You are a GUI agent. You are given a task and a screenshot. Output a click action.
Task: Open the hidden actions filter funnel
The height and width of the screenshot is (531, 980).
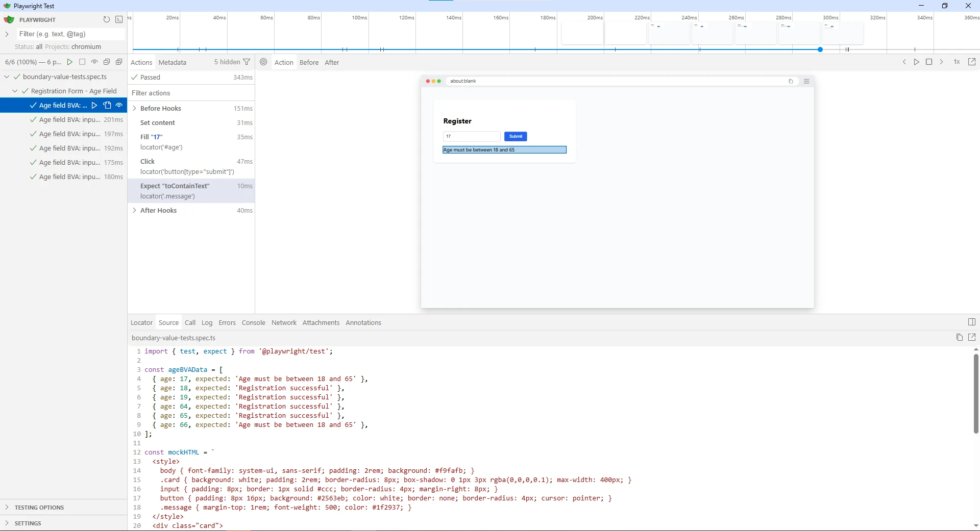[x=247, y=62]
